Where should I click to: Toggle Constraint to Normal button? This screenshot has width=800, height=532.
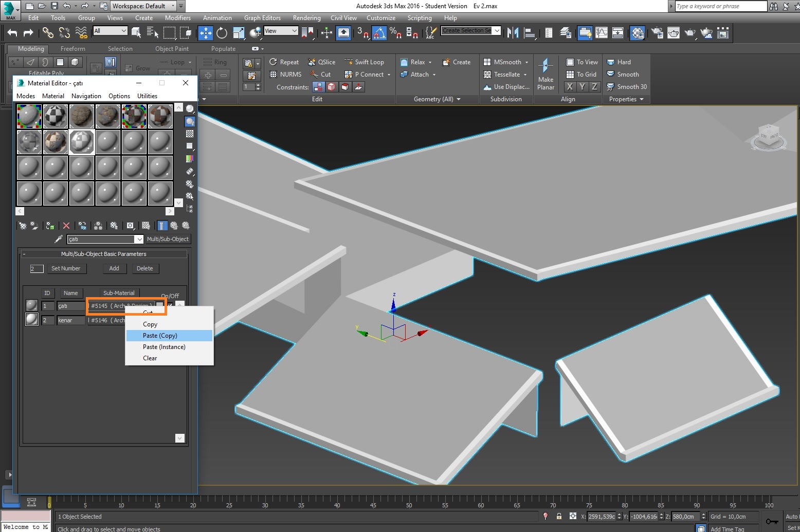(358, 87)
